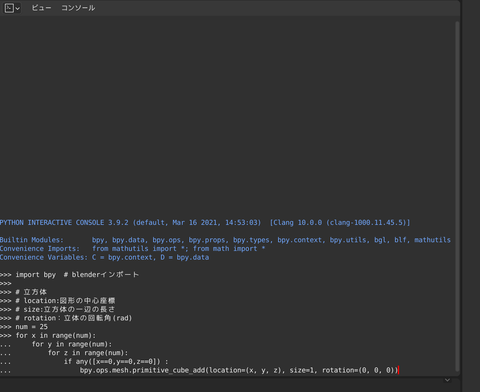Open the コンソール menu
480x392 pixels.
pos(78,8)
